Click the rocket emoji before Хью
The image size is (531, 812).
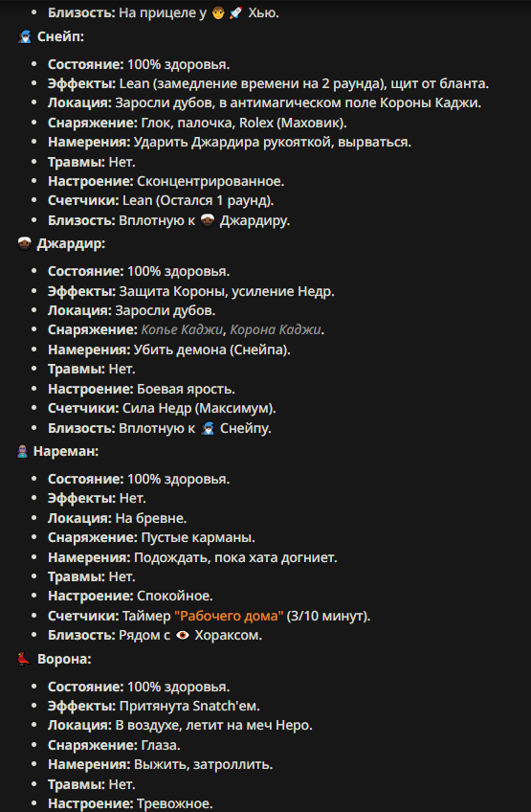tap(235, 13)
